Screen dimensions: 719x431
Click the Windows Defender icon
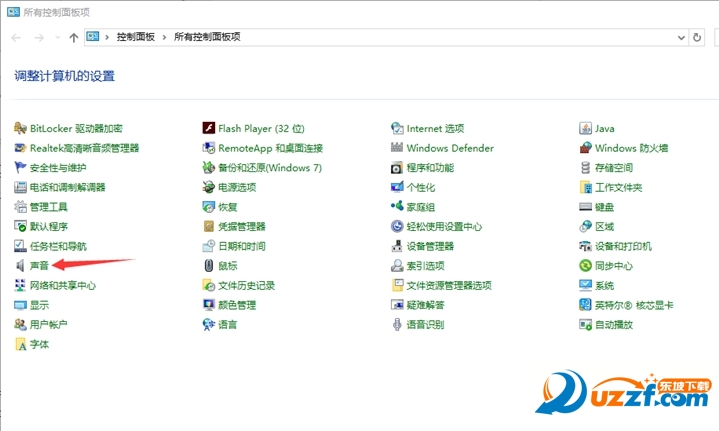tap(397, 148)
